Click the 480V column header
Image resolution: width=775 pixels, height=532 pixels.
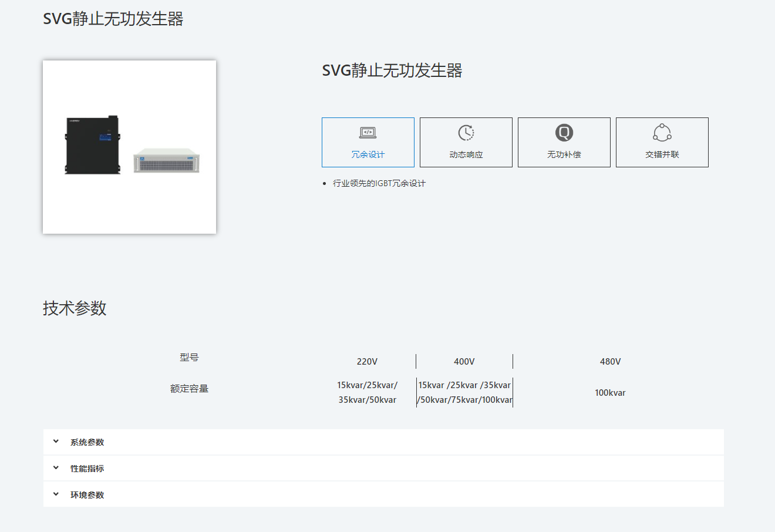pyautogui.click(x=610, y=362)
